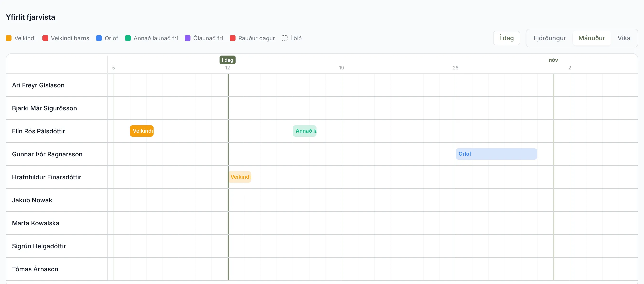Select employee Bjarki Már Sigurðsson

45,108
